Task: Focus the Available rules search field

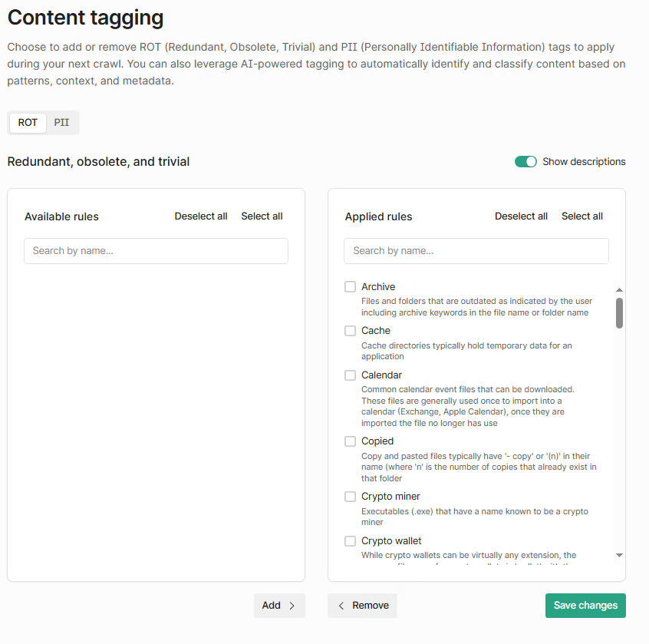Action: 156,251
